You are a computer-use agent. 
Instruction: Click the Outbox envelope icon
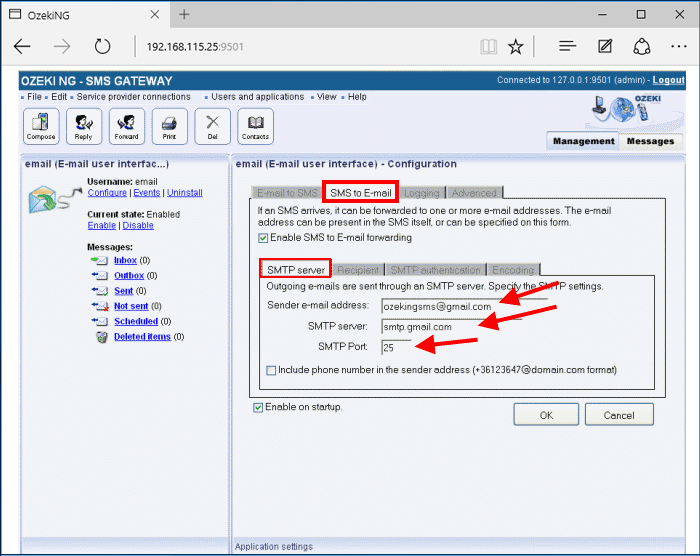(x=100, y=276)
